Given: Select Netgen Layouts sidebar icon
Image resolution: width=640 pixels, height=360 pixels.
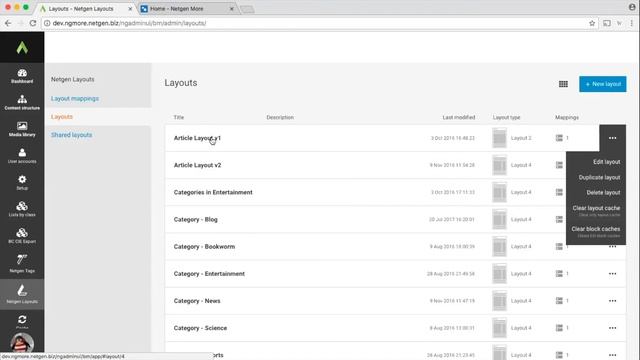Looking at the screenshot, I should [x=22, y=294].
